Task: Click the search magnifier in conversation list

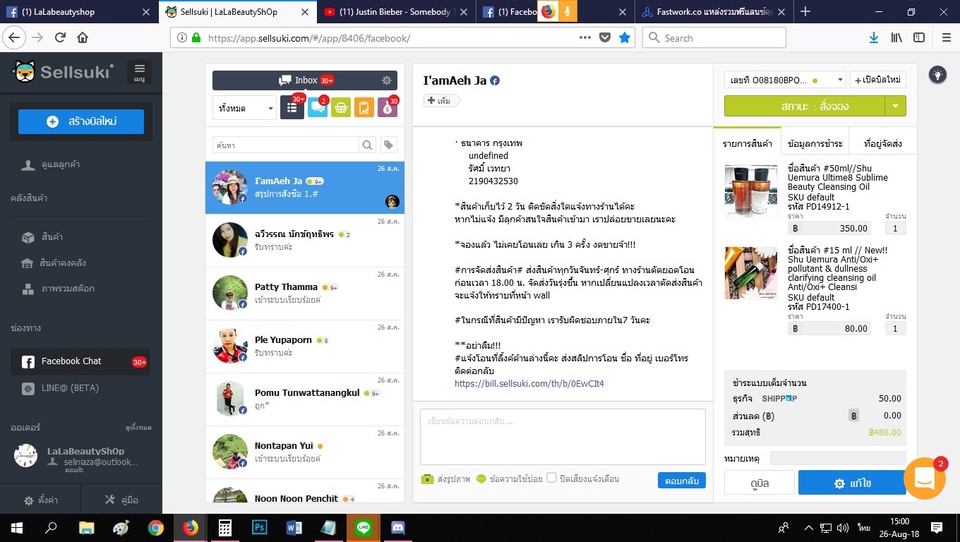Action: tap(367, 145)
